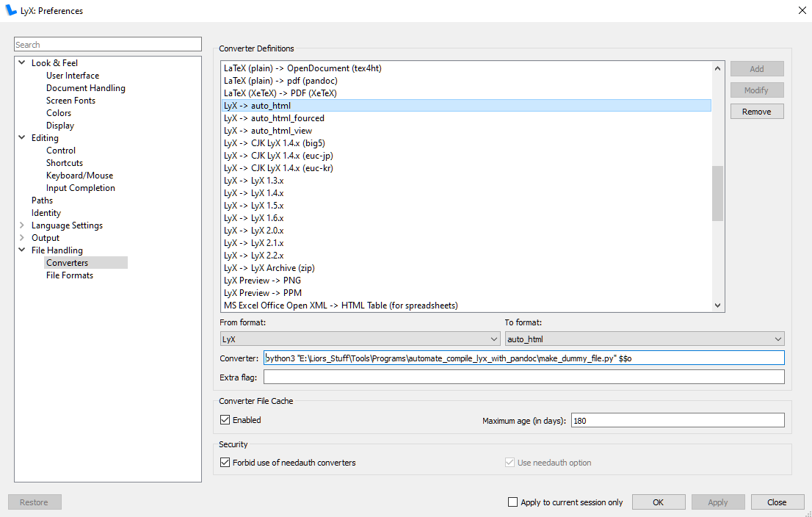The width and height of the screenshot is (812, 517).
Task: Click the Add converter button
Action: [x=757, y=69]
